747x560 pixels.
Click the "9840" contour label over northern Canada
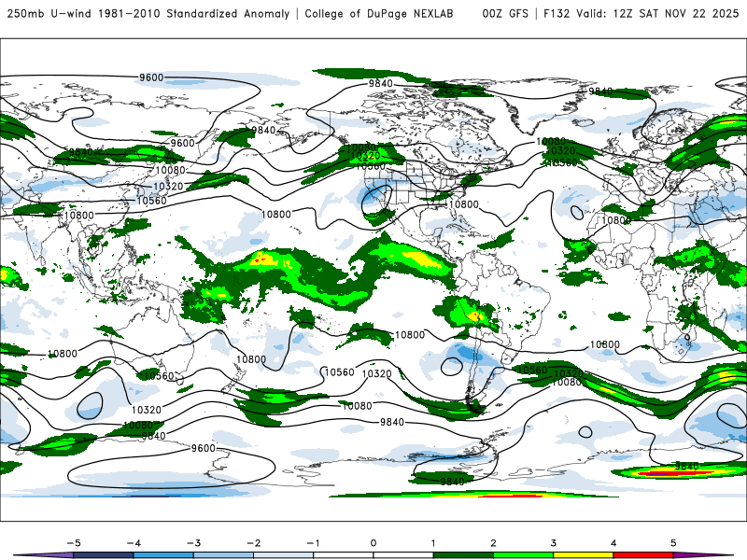point(381,84)
